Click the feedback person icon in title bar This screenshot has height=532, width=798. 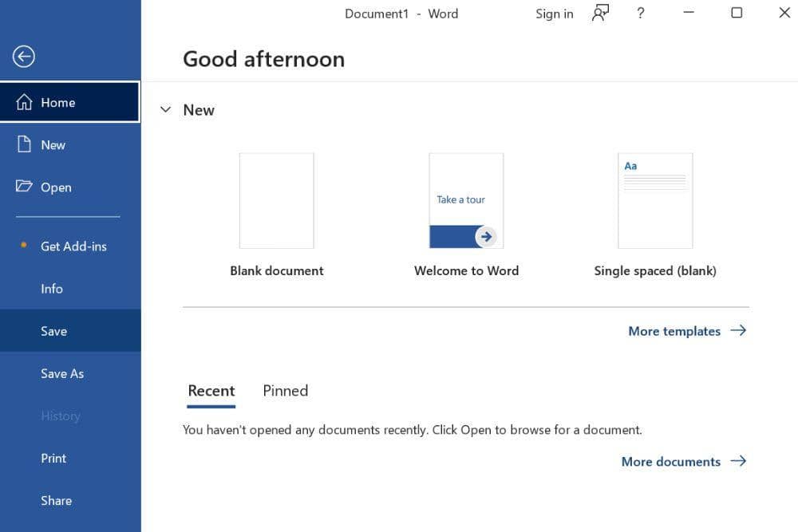pyautogui.click(x=600, y=14)
